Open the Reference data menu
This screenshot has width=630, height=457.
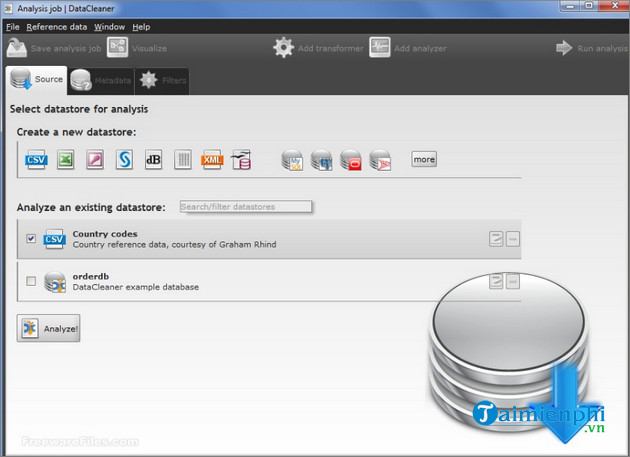(59, 26)
